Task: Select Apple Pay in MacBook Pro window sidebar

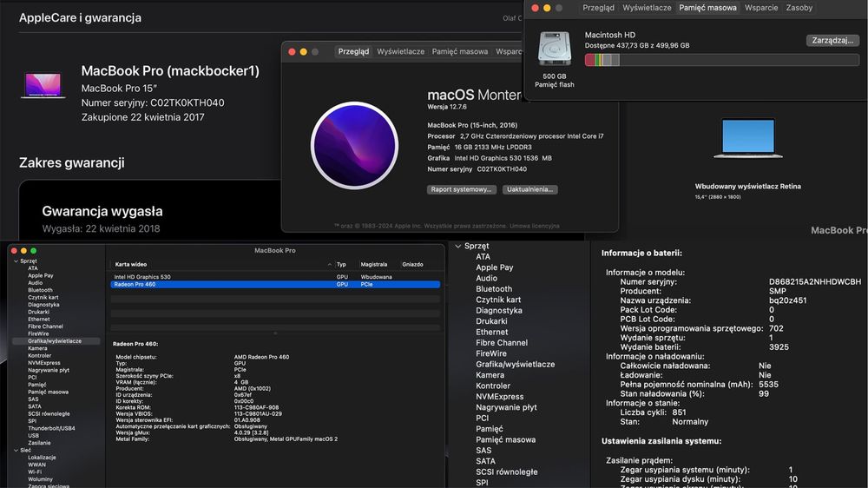Action: tap(41, 275)
